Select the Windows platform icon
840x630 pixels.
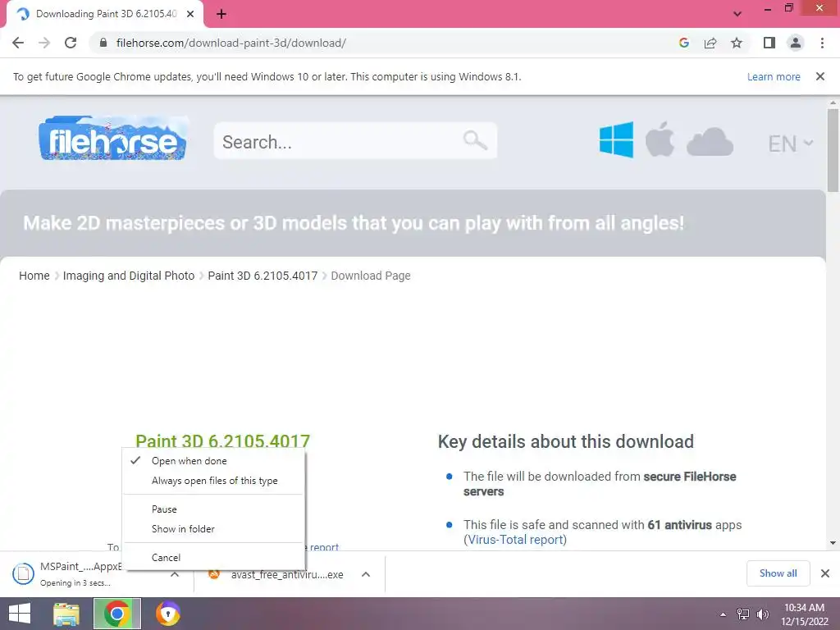(x=616, y=139)
